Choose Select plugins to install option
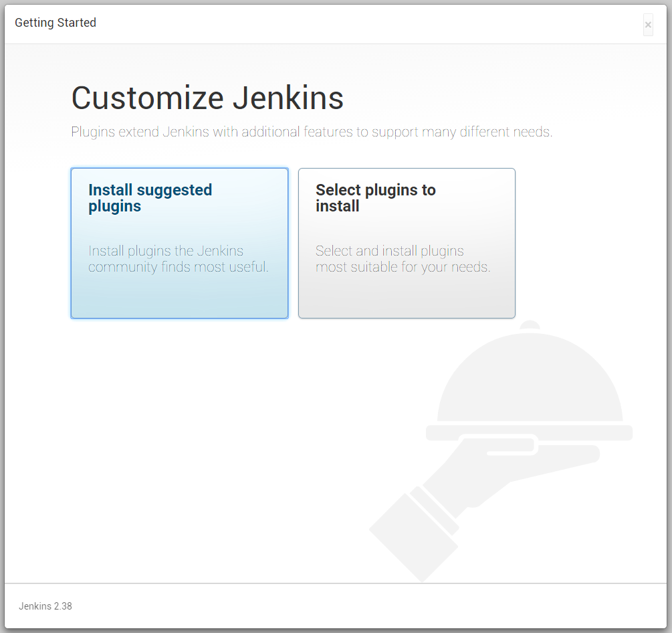 (x=407, y=243)
